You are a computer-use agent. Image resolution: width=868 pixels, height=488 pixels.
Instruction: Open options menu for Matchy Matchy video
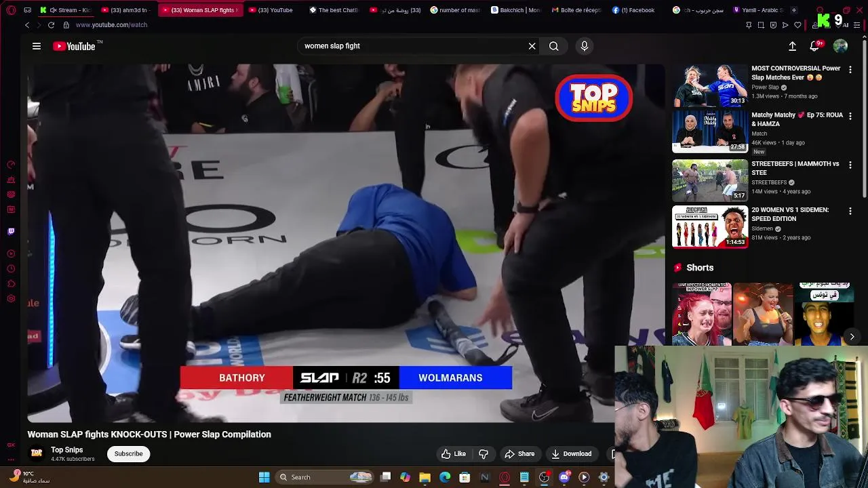coord(850,117)
